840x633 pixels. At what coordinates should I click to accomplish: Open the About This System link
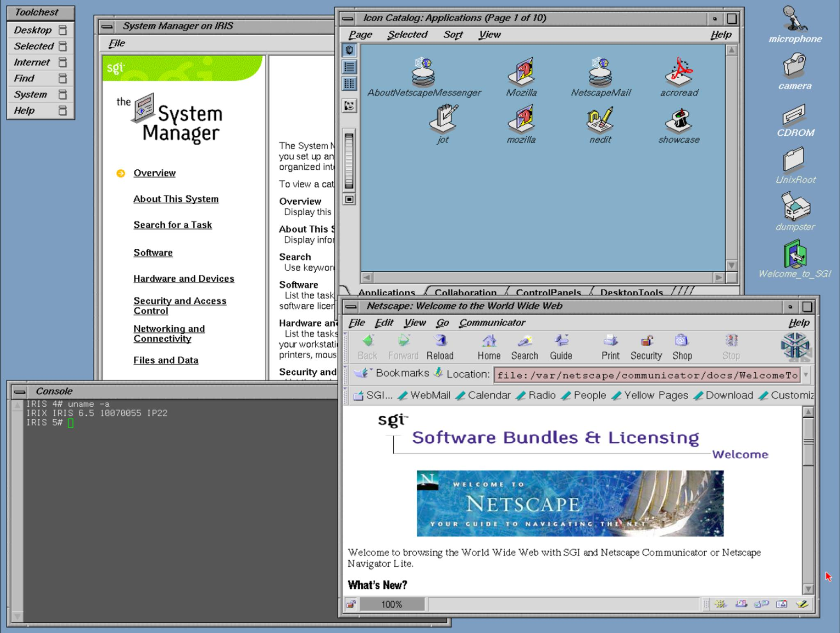pyautogui.click(x=176, y=199)
